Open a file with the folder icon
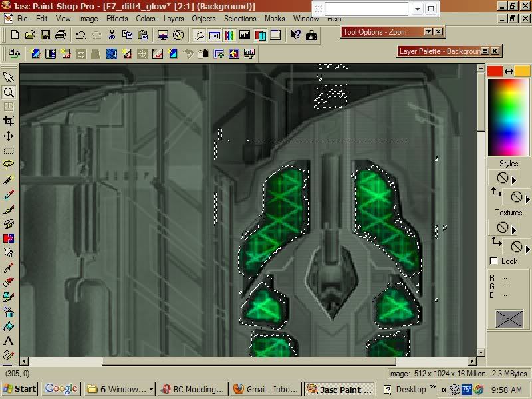Image resolution: width=532 pixels, height=399 pixels. point(30,35)
